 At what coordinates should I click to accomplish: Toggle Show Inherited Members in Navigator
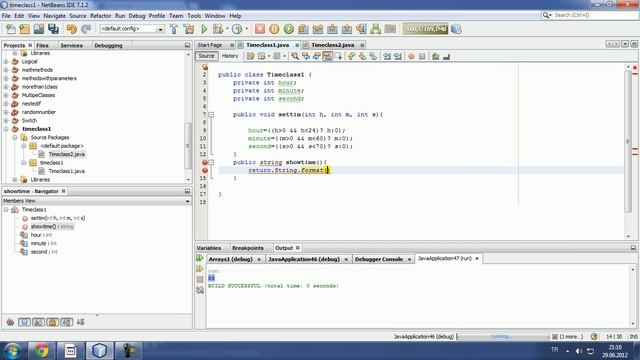10,322
